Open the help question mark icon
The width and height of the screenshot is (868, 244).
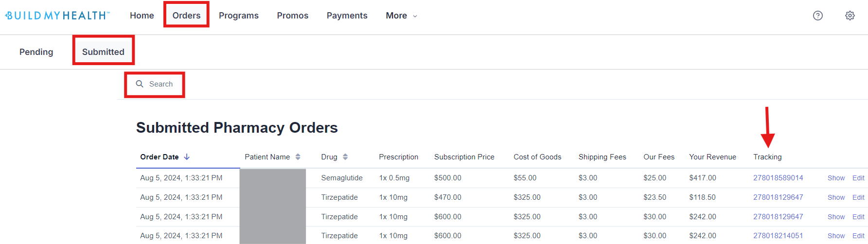(x=818, y=16)
